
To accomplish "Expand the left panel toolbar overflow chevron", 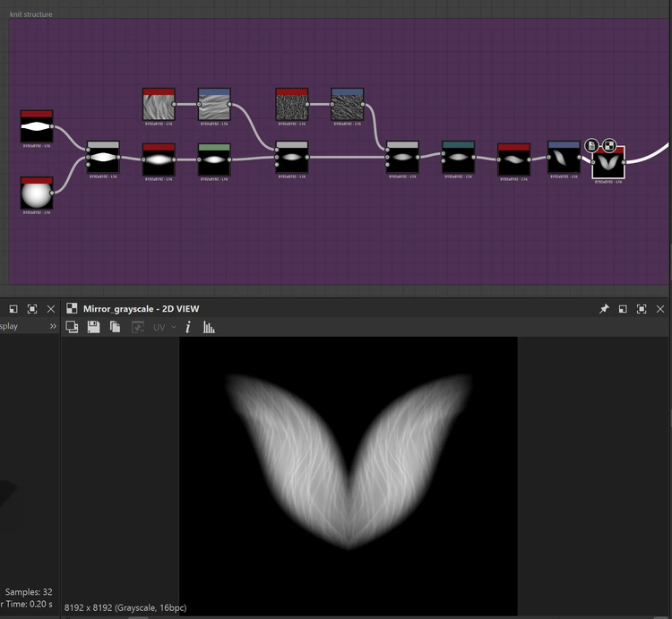I will tap(52, 327).
